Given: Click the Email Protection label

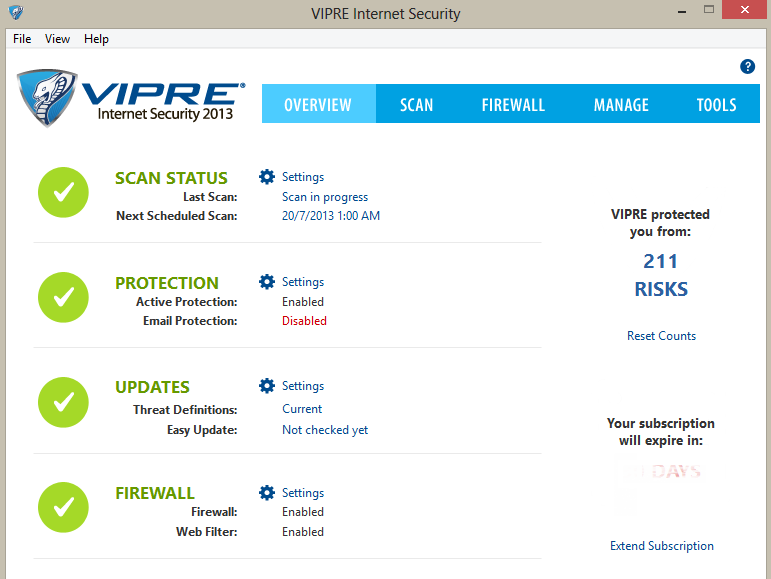Looking at the screenshot, I should (190, 321).
